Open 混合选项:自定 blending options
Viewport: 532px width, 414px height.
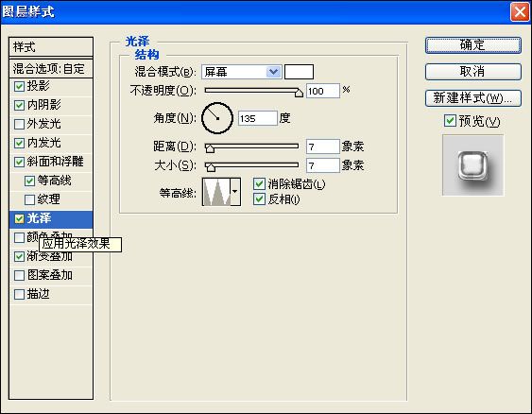pyautogui.click(x=51, y=69)
